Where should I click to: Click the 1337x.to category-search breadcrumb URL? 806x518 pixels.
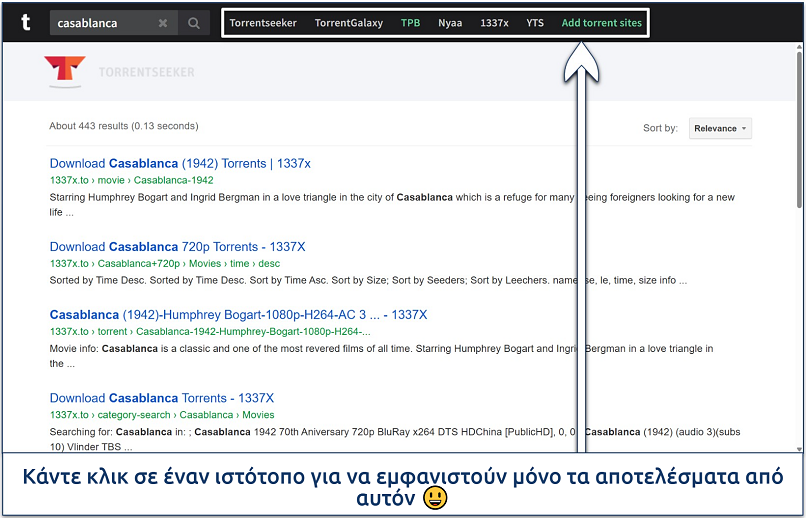[x=161, y=415]
